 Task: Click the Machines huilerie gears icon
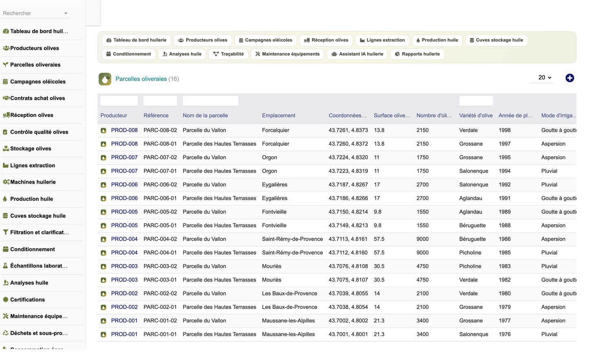pyautogui.click(x=6, y=182)
